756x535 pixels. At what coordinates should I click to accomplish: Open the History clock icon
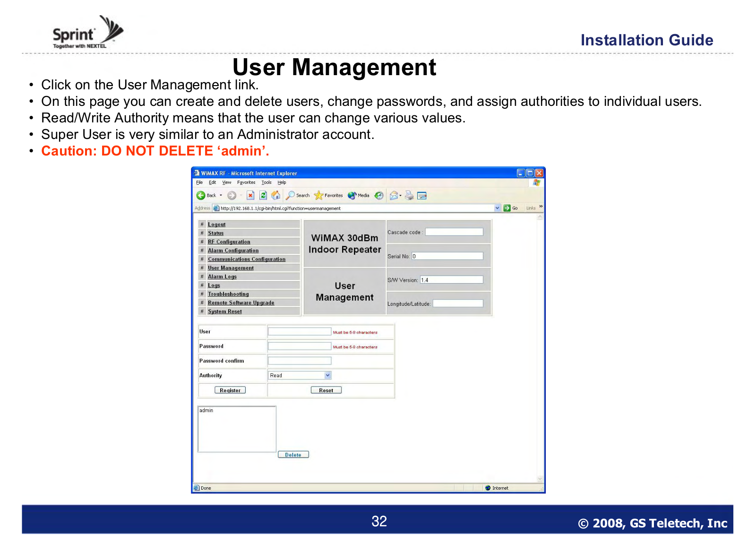(379, 195)
